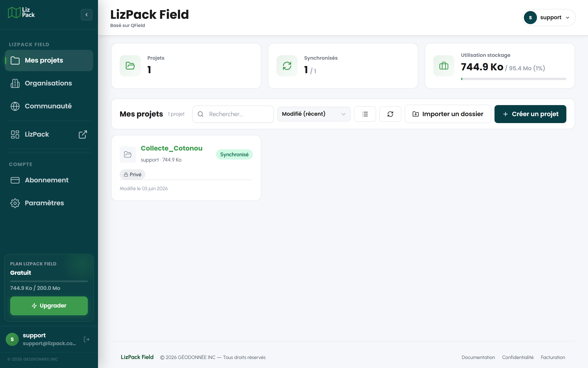Screen dimensions: 588x368
Task: Click Créer un projet button
Action: click(x=530, y=114)
